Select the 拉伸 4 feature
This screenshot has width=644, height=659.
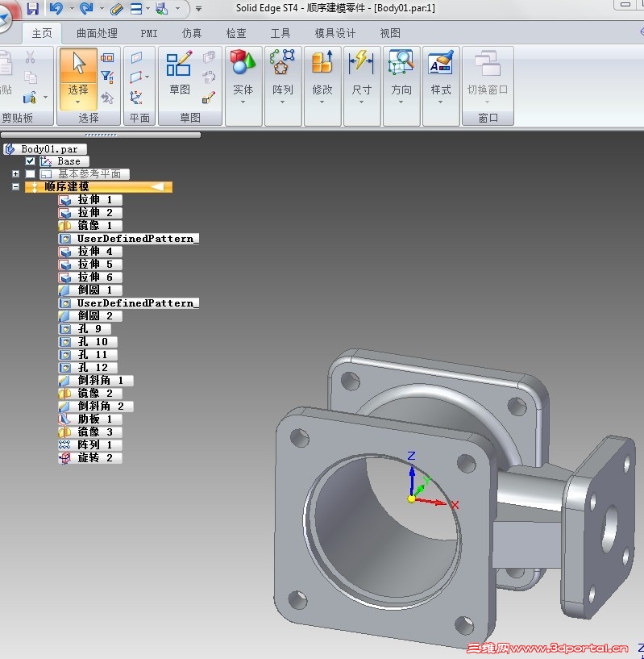[x=90, y=252]
